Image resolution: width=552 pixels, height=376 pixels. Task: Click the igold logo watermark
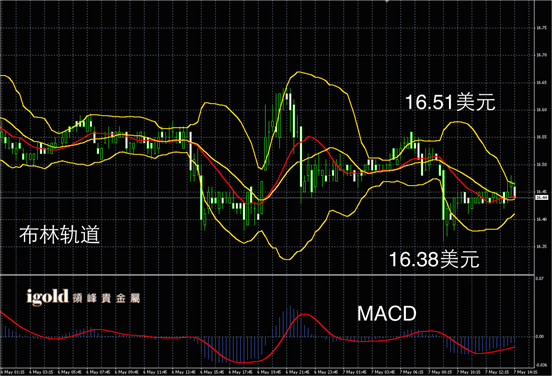coord(47,297)
